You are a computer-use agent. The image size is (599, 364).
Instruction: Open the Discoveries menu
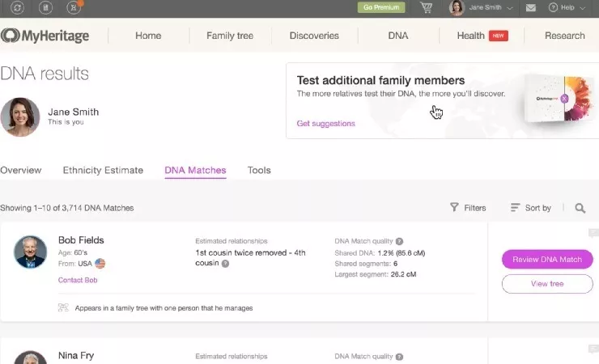[x=314, y=36]
